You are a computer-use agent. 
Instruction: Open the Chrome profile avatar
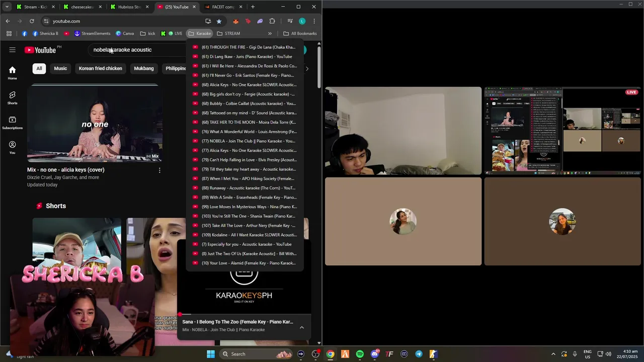tap(302, 21)
